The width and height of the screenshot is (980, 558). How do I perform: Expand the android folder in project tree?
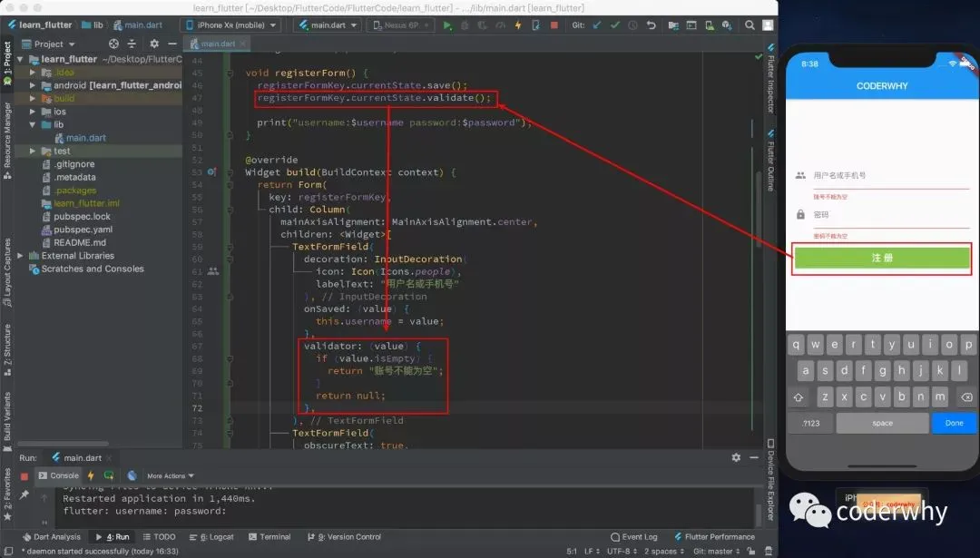33,85
